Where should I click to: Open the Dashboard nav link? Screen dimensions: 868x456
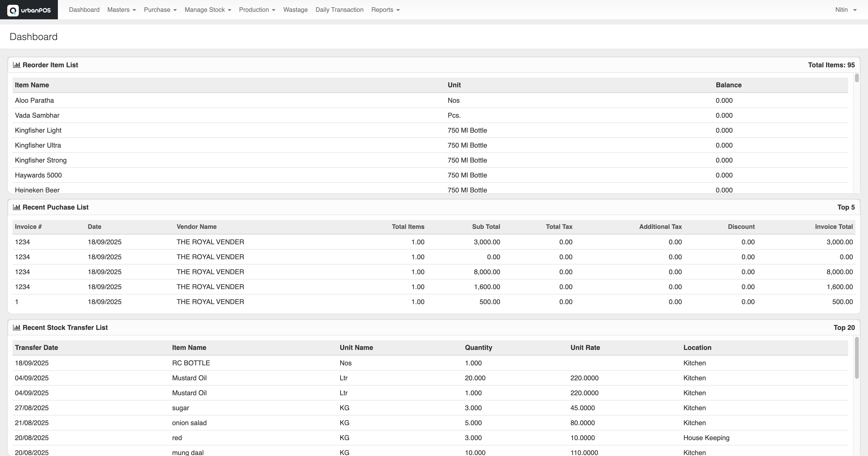[84, 10]
